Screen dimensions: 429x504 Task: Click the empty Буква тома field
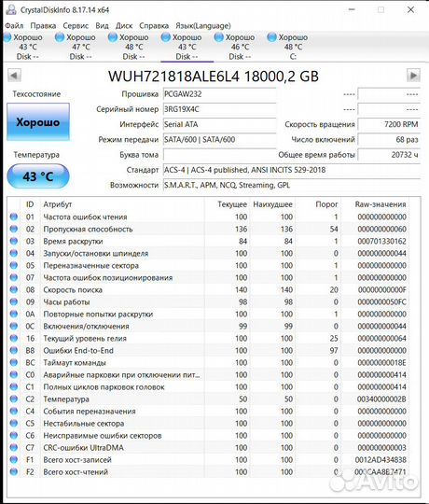coord(220,155)
